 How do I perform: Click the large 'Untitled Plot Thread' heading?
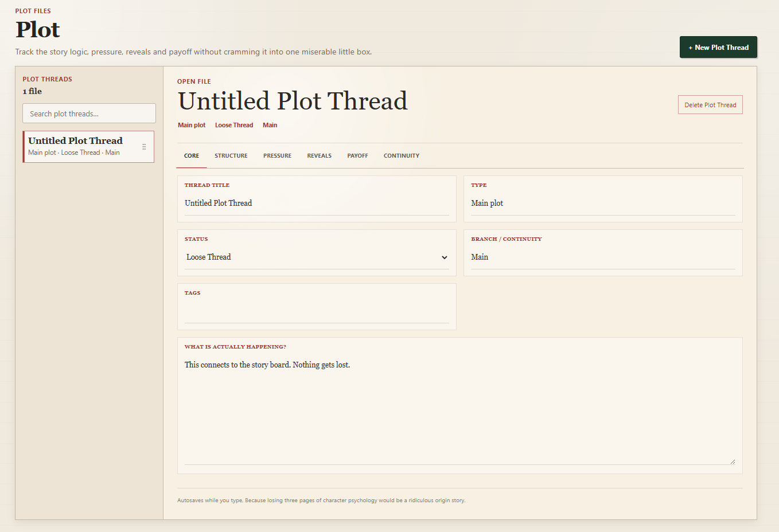point(293,101)
